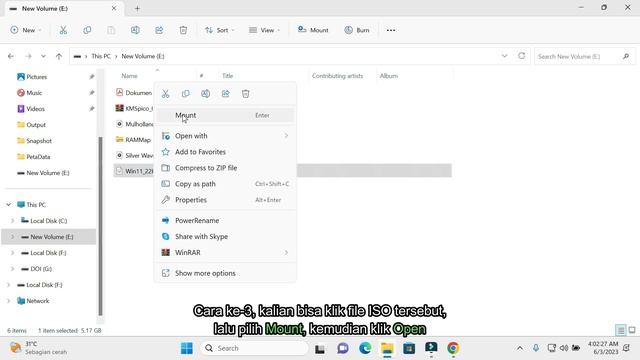This screenshot has width=640, height=360.
Task: Show hidden system tray icons
Action: point(520,348)
